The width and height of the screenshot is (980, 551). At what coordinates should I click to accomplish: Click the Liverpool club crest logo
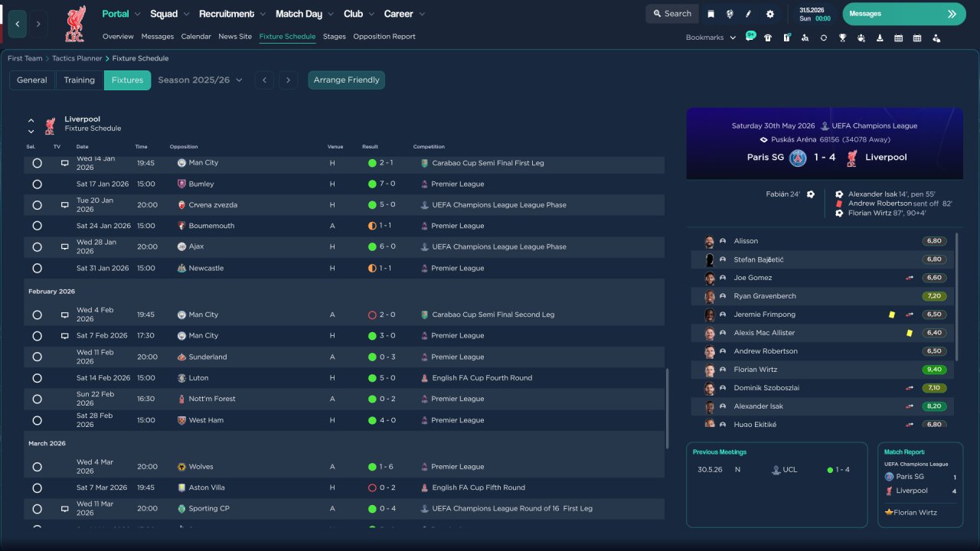[x=75, y=23]
